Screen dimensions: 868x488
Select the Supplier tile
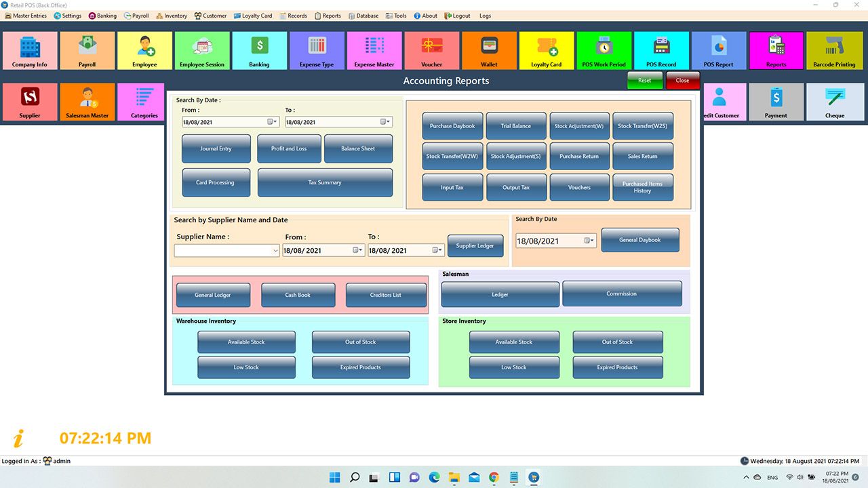(x=29, y=102)
